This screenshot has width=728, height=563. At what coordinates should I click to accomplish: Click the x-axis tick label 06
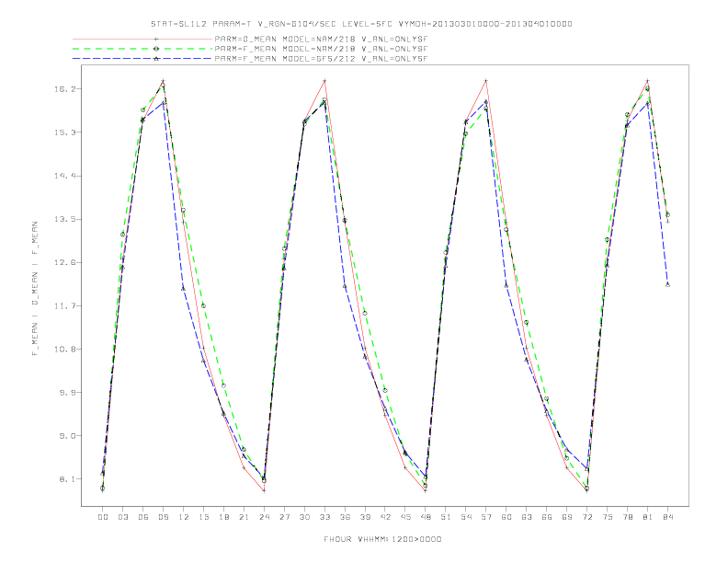pyautogui.click(x=143, y=517)
